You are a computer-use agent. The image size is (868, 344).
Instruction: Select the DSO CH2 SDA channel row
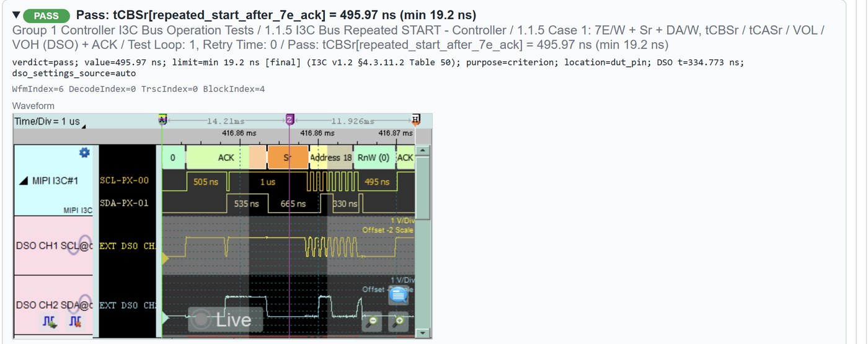[x=53, y=305]
